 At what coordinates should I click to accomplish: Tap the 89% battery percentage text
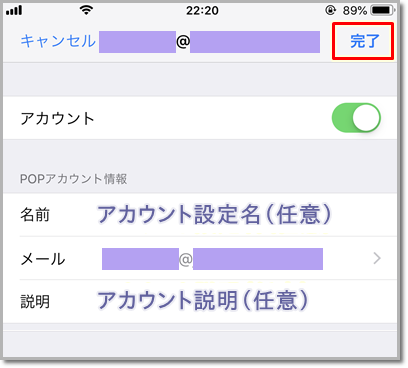coord(354,11)
